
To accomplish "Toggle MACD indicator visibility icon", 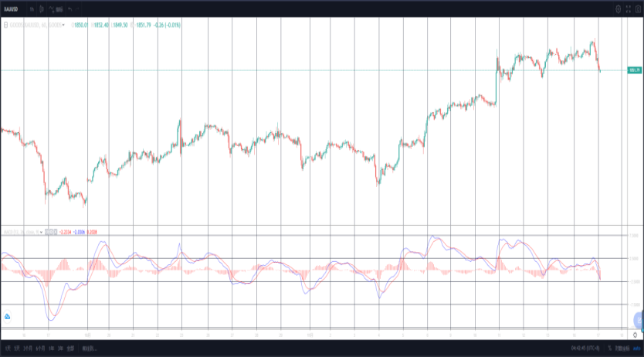I will 47,232.
